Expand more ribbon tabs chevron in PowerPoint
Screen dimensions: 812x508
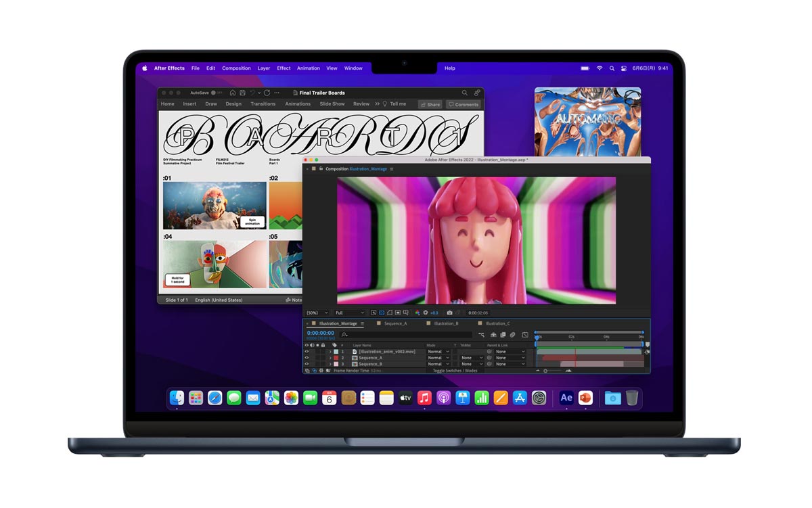[378, 104]
